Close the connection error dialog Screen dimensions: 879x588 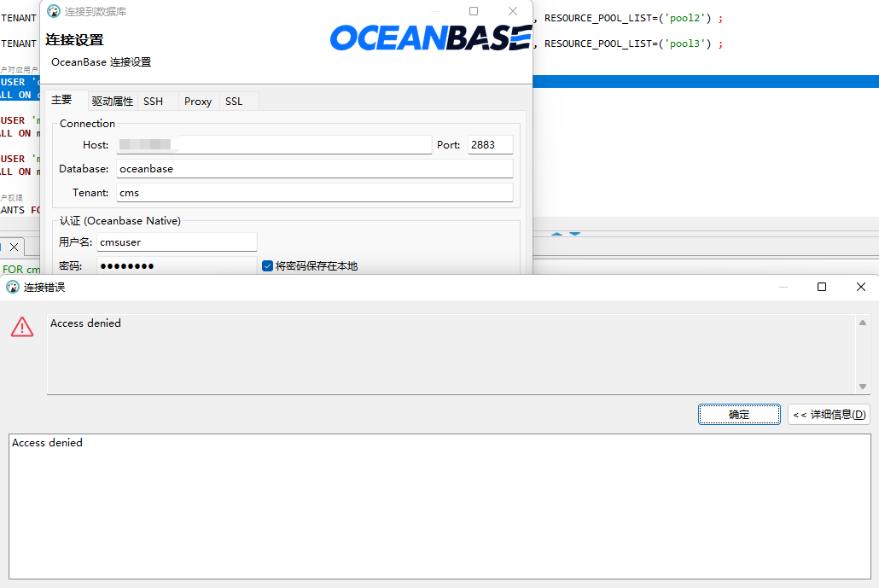coord(861,287)
